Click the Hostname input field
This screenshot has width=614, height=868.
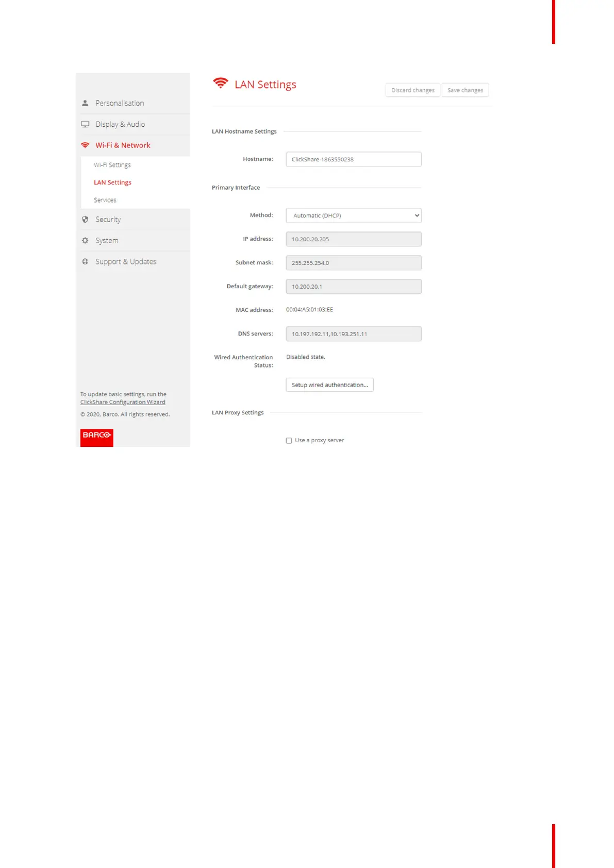(354, 159)
